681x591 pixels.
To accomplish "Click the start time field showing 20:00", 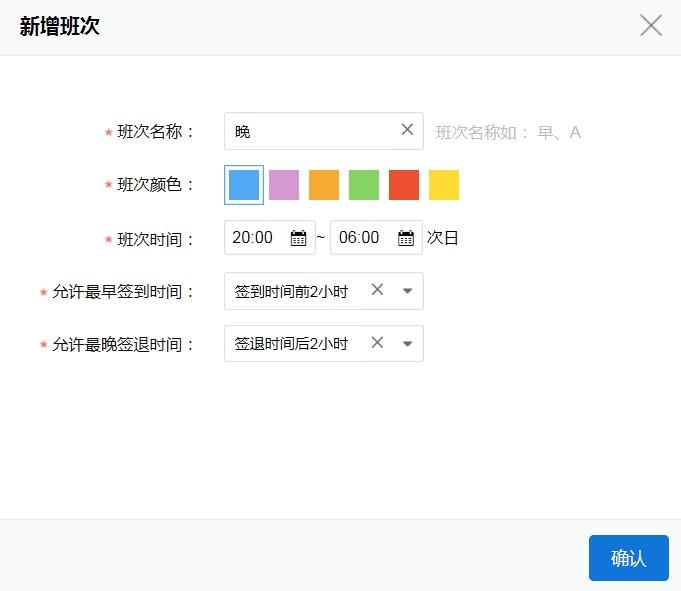I will [x=255, y=238].
